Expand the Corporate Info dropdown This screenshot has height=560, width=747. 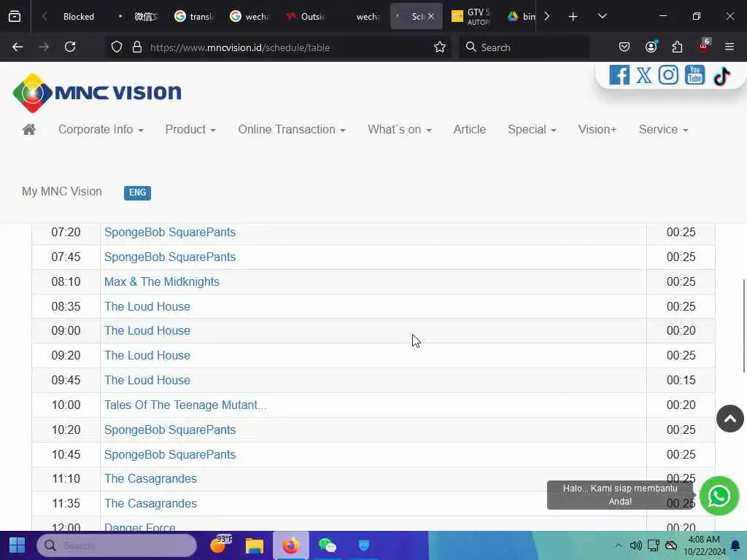[101, 130]
